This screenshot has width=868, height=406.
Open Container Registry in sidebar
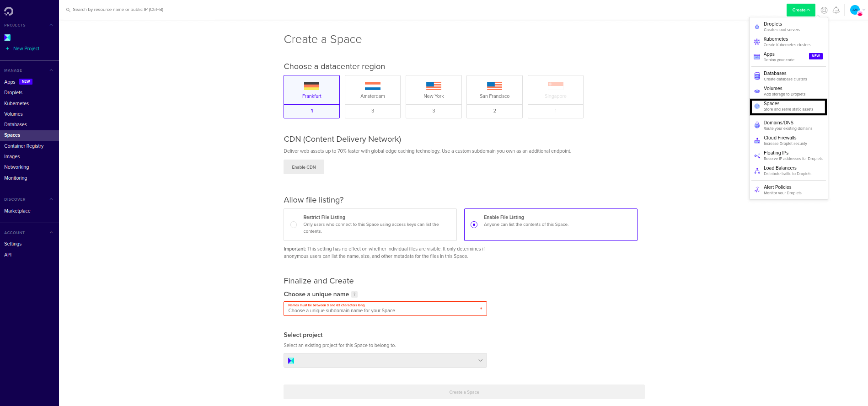(x=24, y=146)
